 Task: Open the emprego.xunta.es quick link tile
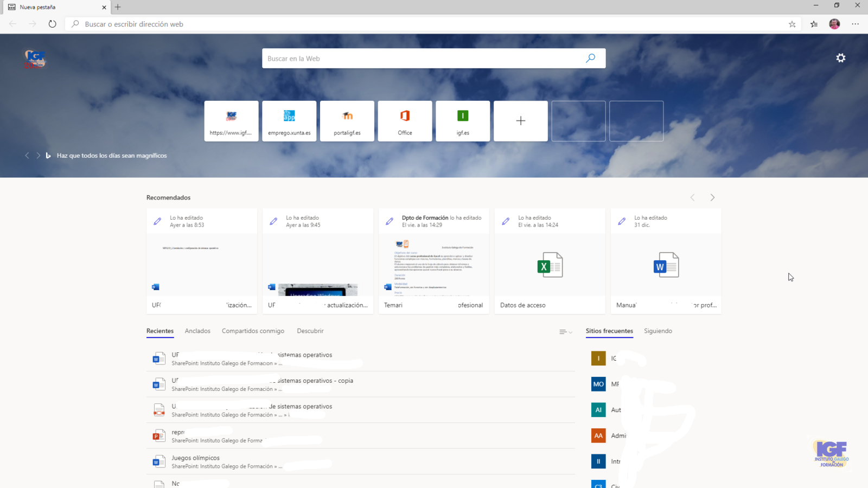pos(289,121)
